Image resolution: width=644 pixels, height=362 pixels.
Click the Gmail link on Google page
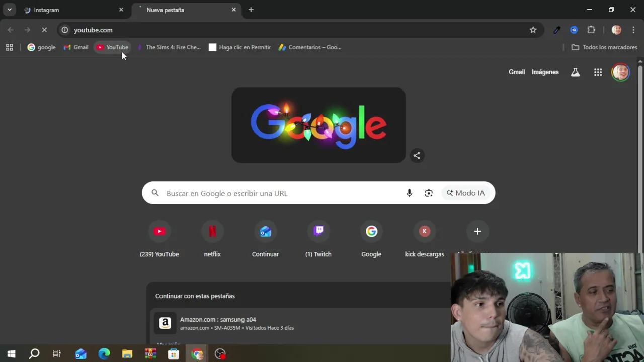coord(516,72)
